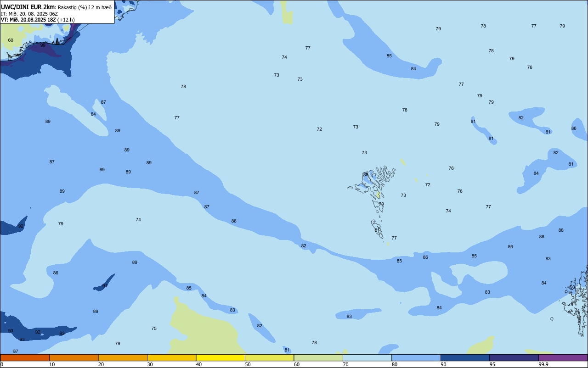Screen dimensions: 588x368
Task: Choose the 30–40 golden legend swatch
Action: [x=171, y=357]
